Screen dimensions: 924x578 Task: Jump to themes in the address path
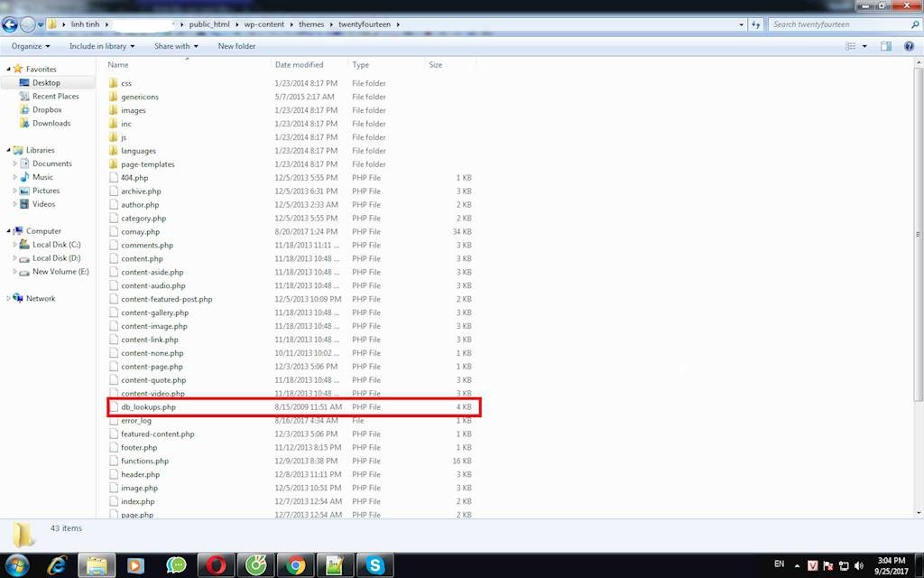click(311, 24)
